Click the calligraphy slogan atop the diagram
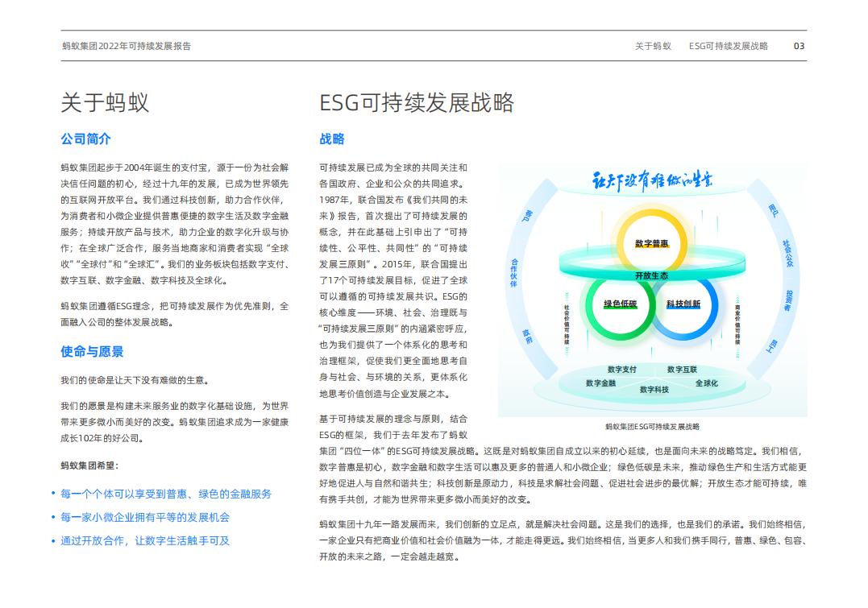Viewport: 868px width, 608px height. click(652, 180)
